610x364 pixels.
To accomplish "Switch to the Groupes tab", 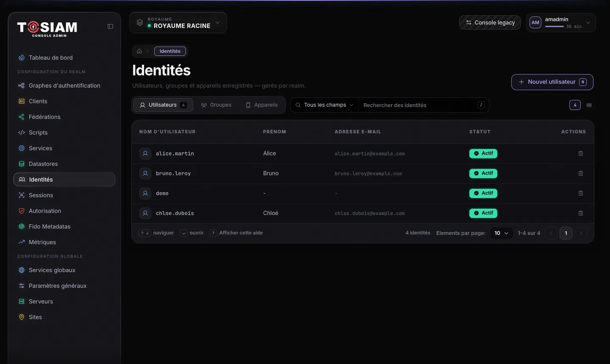I will tap(216, 105).
